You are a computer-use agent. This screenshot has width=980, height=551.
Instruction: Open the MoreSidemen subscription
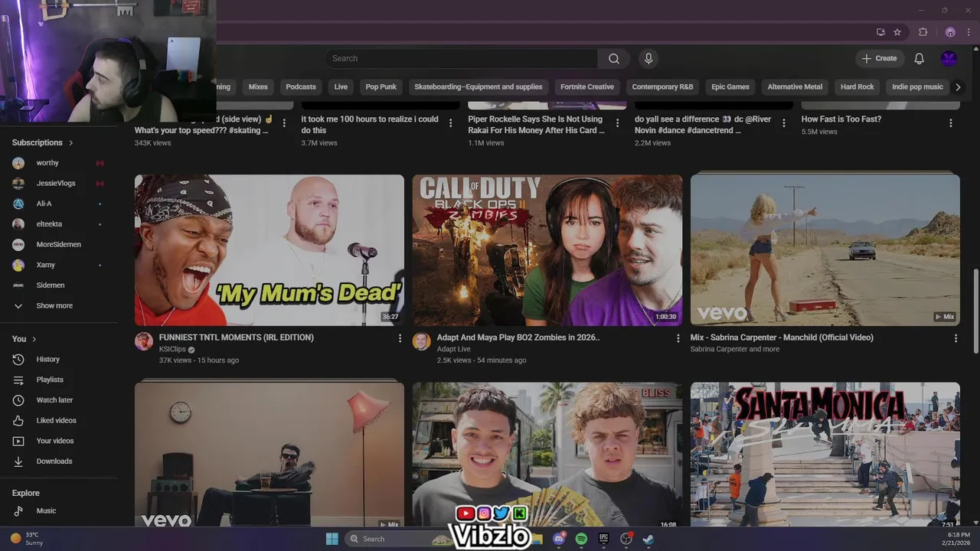pyautogui.click(x=58, y=245)
